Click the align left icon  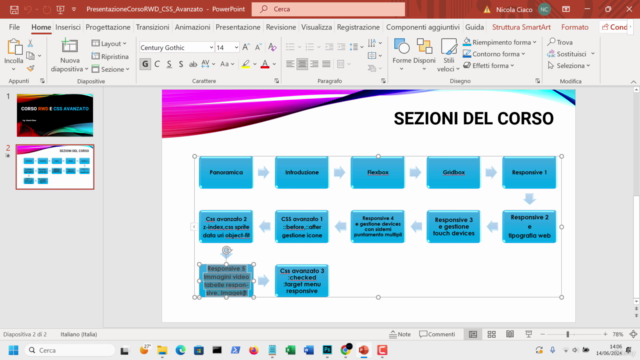pyautogui.click(x=290, y=64)
